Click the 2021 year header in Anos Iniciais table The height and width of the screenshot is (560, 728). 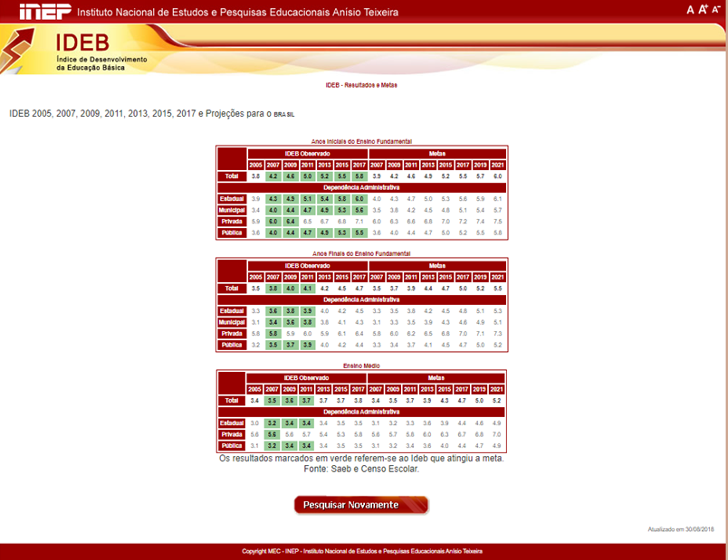coord(498,166)
